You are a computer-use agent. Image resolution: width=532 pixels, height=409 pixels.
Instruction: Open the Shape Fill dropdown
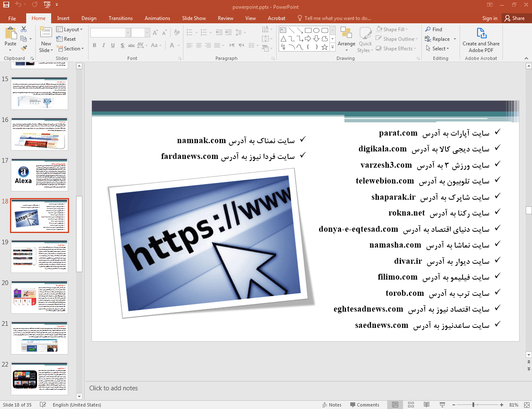click(x=392, y=30)
